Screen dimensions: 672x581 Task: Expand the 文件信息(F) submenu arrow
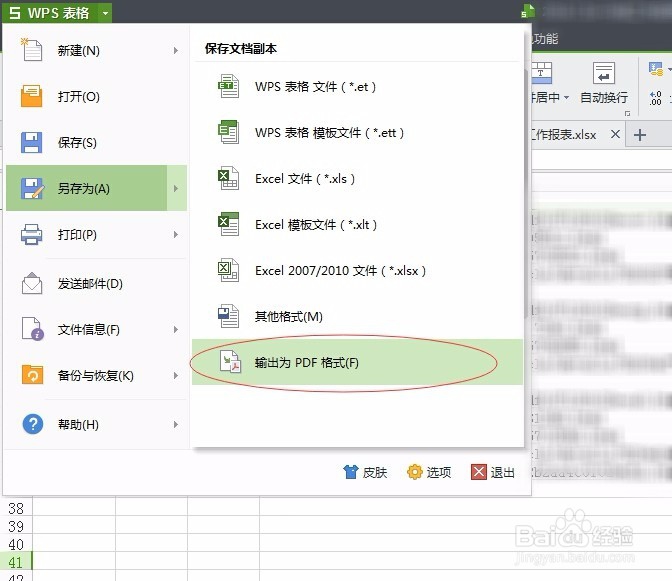pyautogui.click(x=176, y=329)
